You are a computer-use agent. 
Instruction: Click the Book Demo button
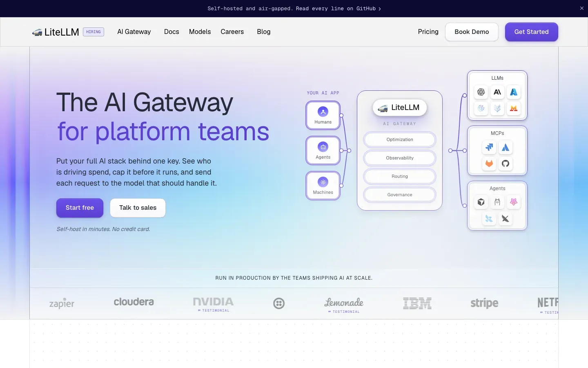click(x=472, y=32)
